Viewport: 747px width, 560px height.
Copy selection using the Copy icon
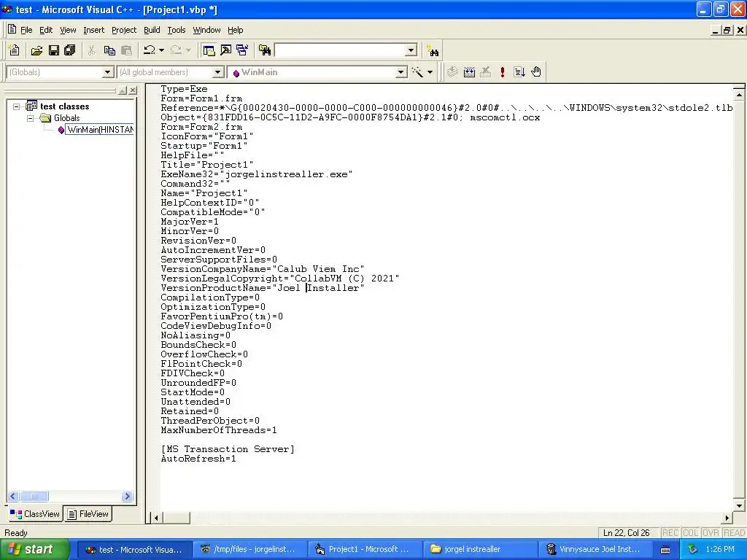tap(109, 50)
